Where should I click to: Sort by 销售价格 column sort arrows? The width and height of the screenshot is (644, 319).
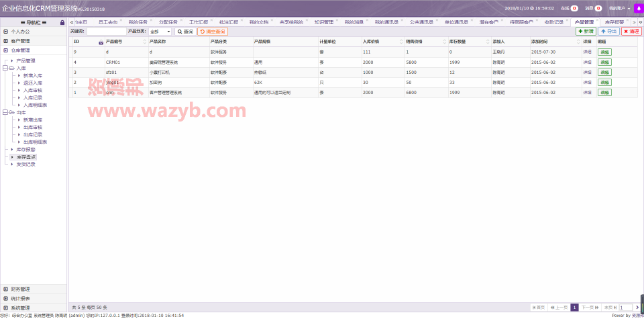click(444, 42)
